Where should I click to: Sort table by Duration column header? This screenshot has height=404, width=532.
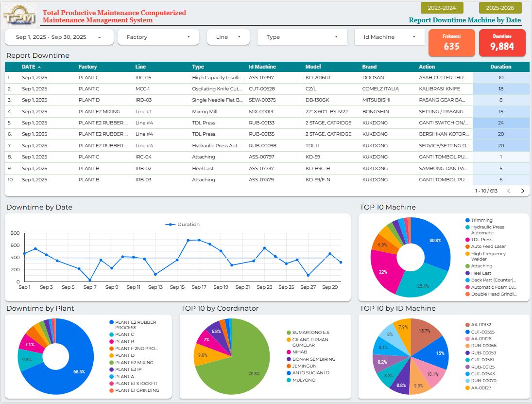pos(500,67)
